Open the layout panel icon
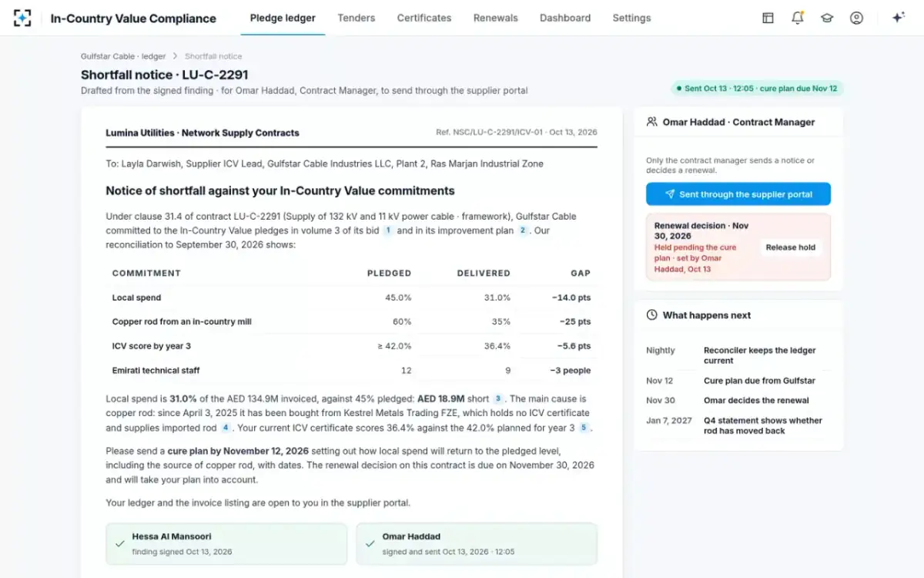 [768, 18]
